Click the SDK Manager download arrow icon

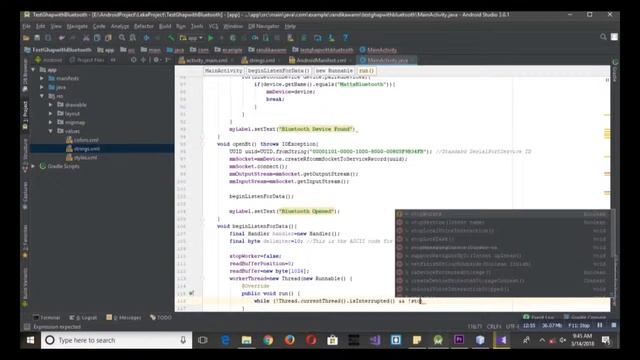point(331,38)
